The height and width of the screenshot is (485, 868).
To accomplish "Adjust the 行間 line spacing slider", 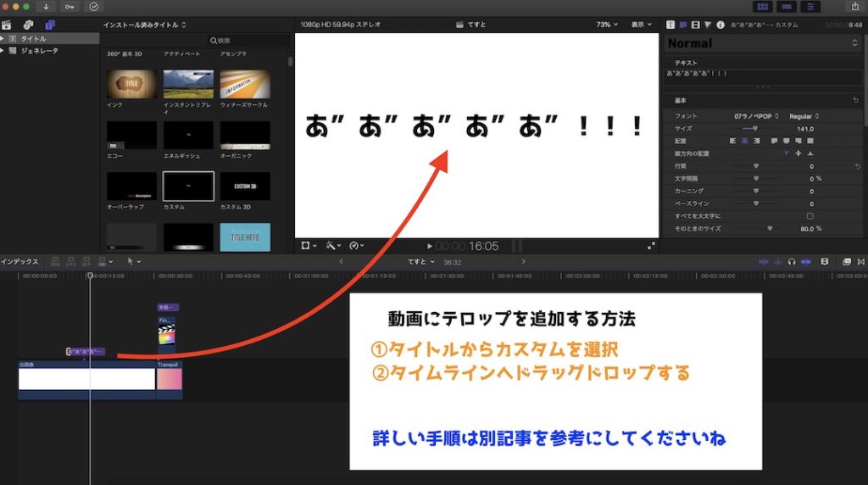I will [755, 166].
